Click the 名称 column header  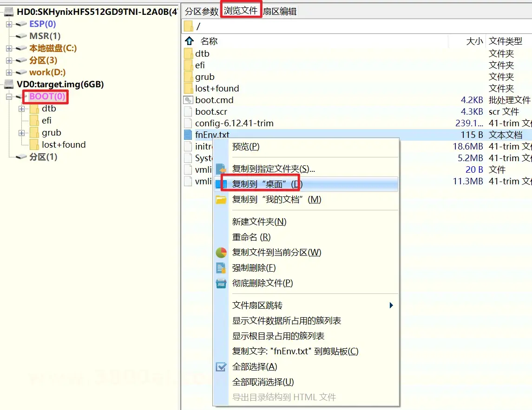click(209, 41)
